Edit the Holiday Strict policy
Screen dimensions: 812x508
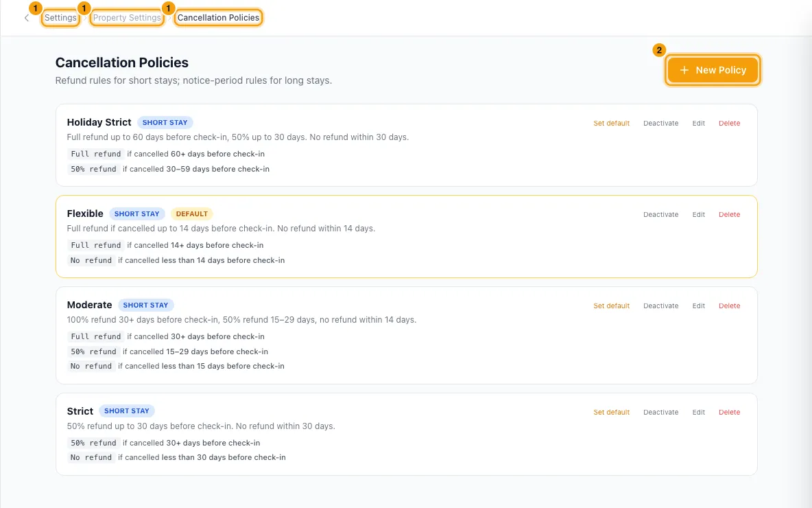point(699,124)
